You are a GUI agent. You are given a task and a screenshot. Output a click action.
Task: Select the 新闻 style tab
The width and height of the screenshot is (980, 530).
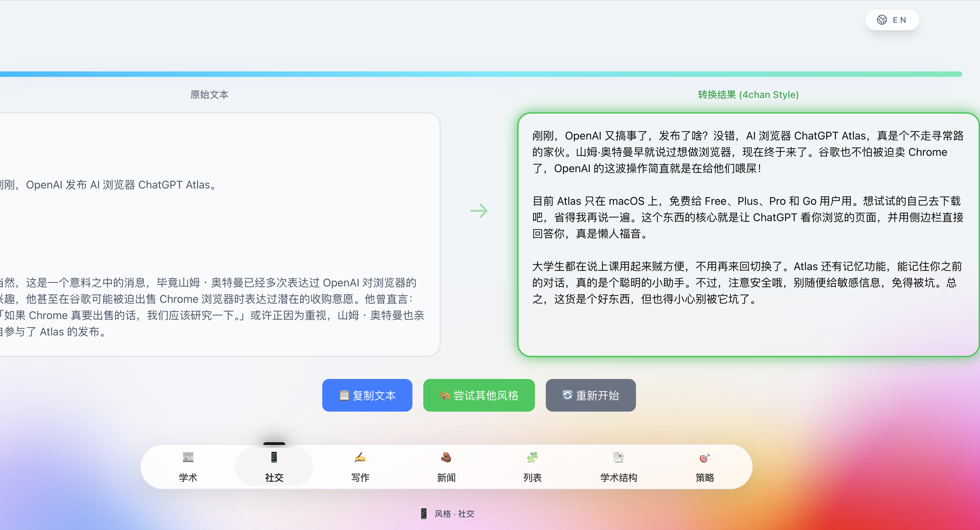pos(446,467)
